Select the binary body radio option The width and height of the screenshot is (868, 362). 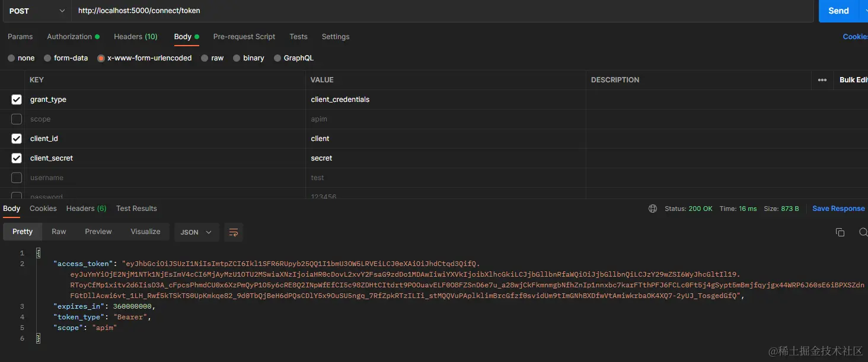click(237, 58)
